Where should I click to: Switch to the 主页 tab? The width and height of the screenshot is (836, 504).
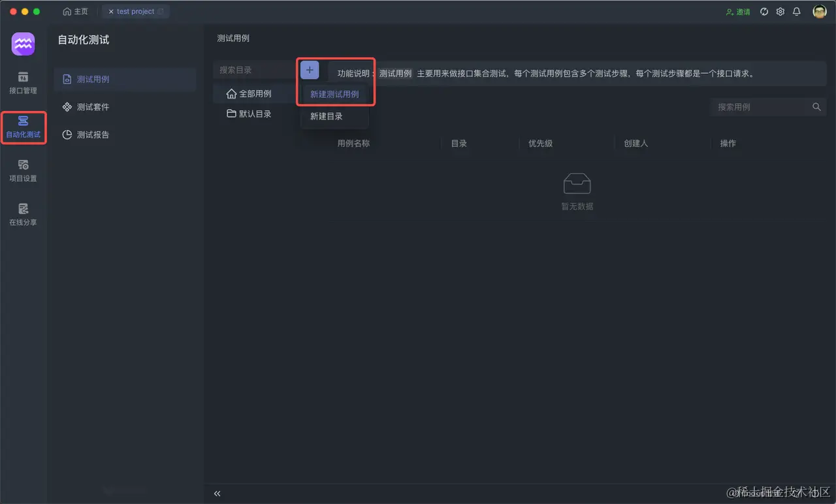(x=75, y=11)
